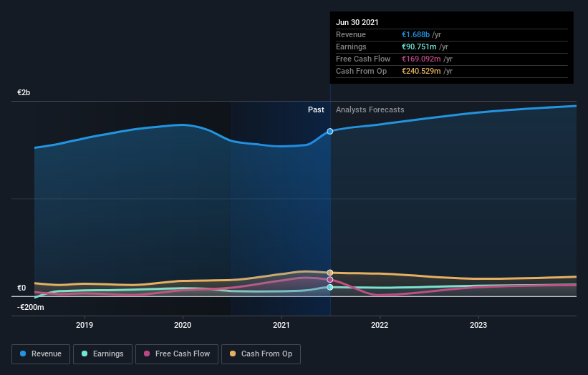Click the 2020 x-axis label
Viewport: 588px width, 375px height.
point(183,325)
